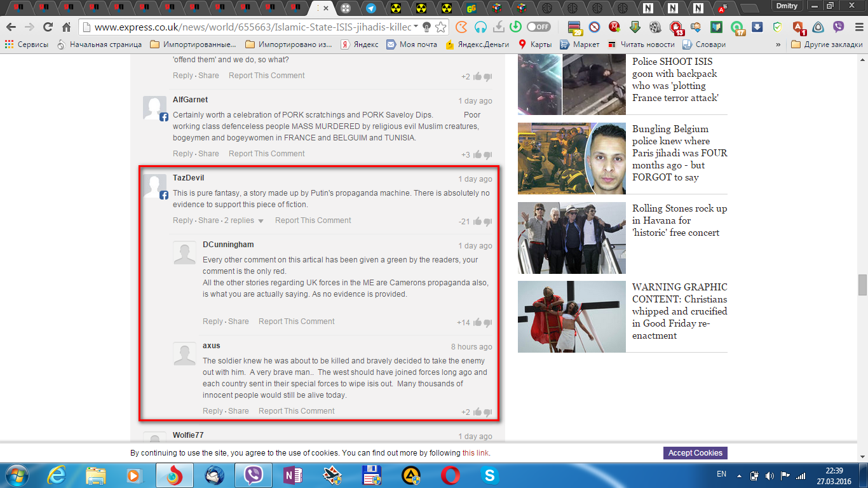Viewport: 868px width, 488px height.
Task: Open the taskbar clock and date
Action: 834,475
